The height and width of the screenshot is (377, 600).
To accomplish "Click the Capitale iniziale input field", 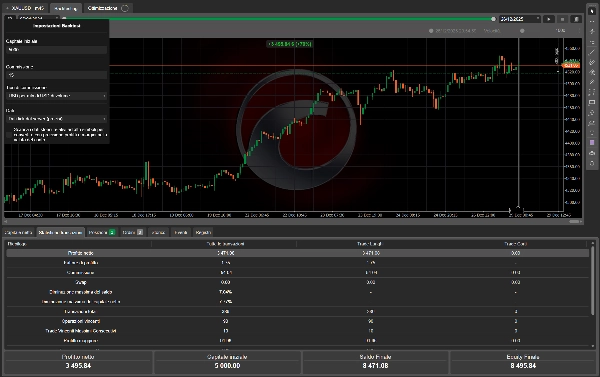I will pos(56,50).
